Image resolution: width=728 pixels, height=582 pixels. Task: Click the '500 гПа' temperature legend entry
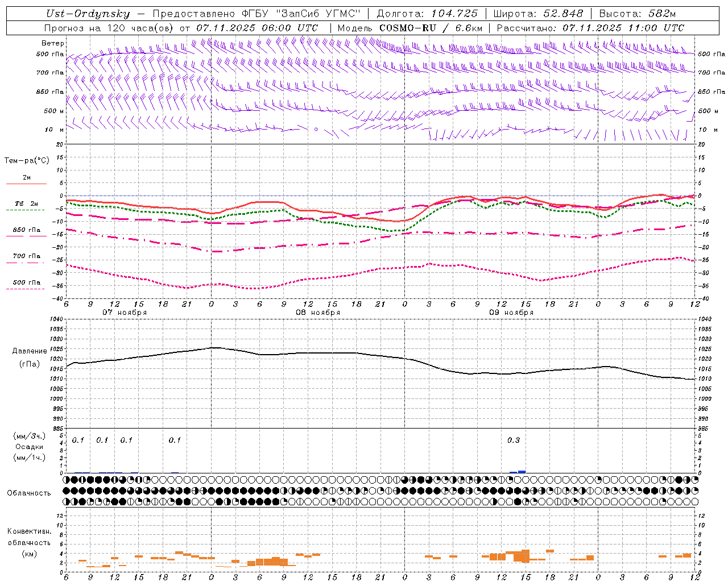pos(27,282)
